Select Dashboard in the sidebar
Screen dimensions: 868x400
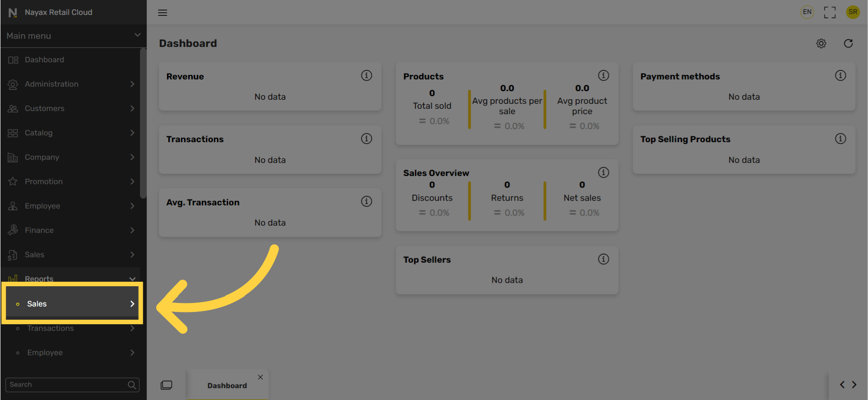coord(44,60)
